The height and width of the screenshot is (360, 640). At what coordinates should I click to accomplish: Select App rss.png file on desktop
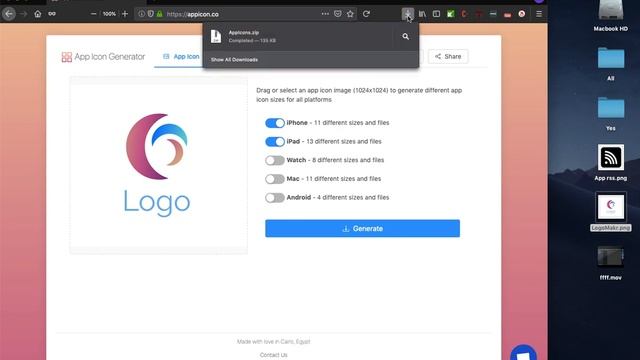[x=611, y=162]
